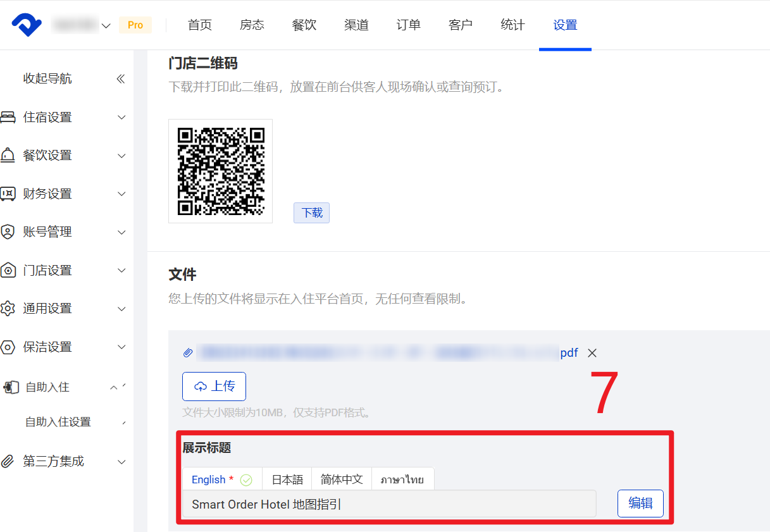
Task: Collapse navigation with double-chevron icon
Action: [x=121, y=79]
